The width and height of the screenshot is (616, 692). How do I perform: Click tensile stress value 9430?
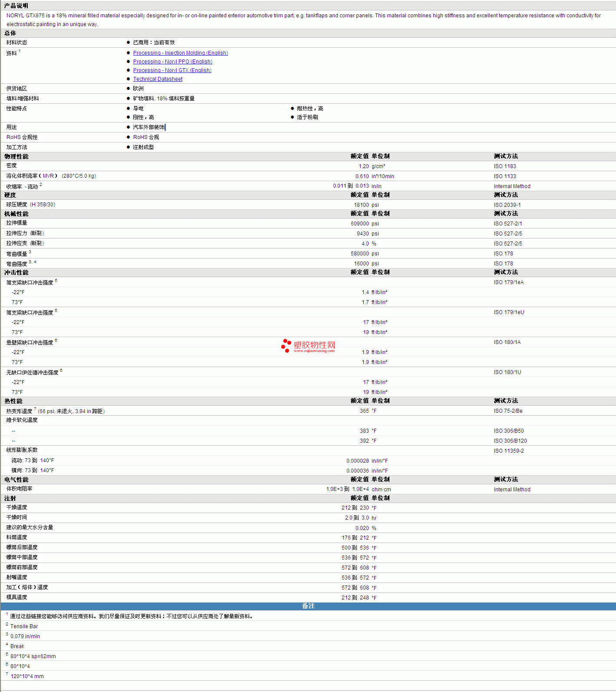click(363, 234)
